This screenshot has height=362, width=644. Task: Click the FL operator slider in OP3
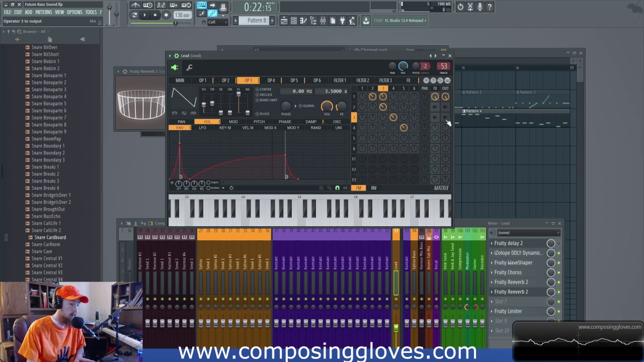[x=238, y=103]
